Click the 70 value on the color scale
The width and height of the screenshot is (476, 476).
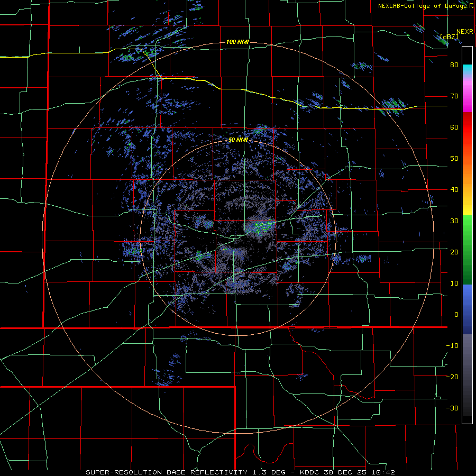tap(454, 96)
